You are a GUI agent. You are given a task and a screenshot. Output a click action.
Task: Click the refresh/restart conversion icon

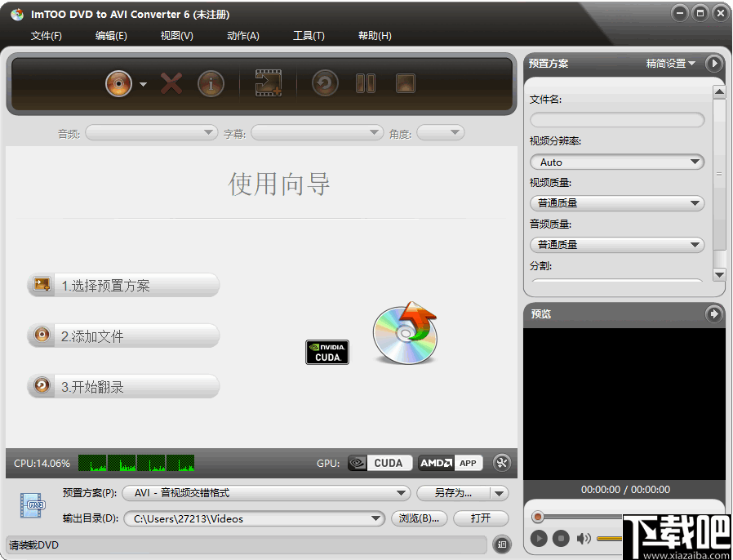pyautogui.click(x=324, y=83)
